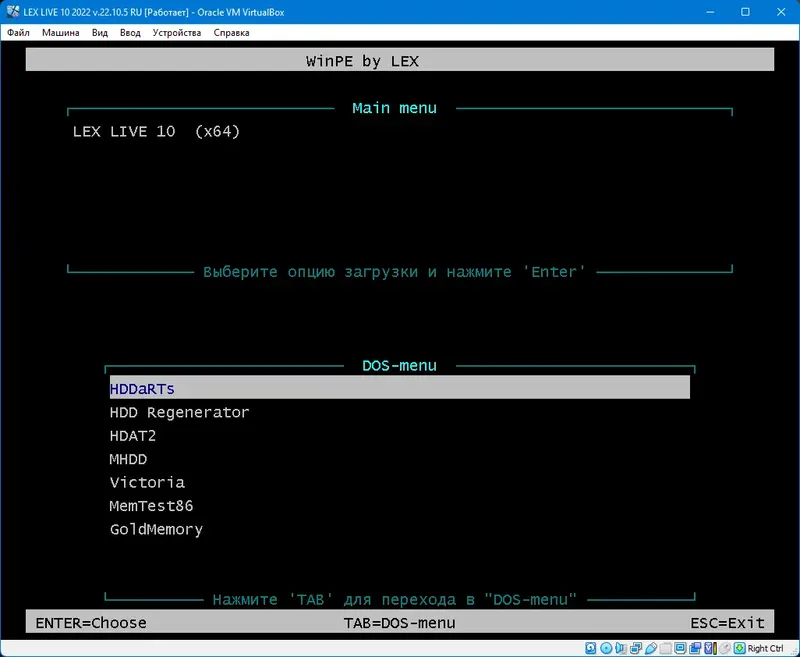Viewport: 800px width, 657px height.
Task: Choose HDAT2 in DOS-menu
Action: (133, 436)
